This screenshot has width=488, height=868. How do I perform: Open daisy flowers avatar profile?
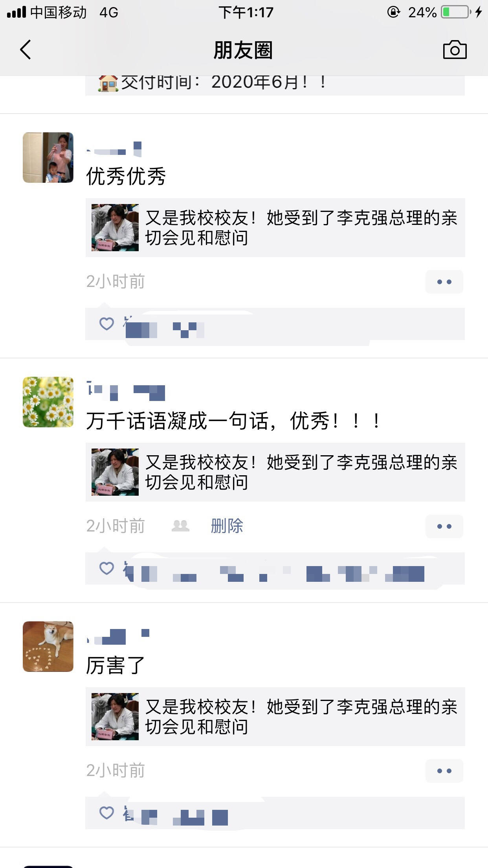coord(48,402)
